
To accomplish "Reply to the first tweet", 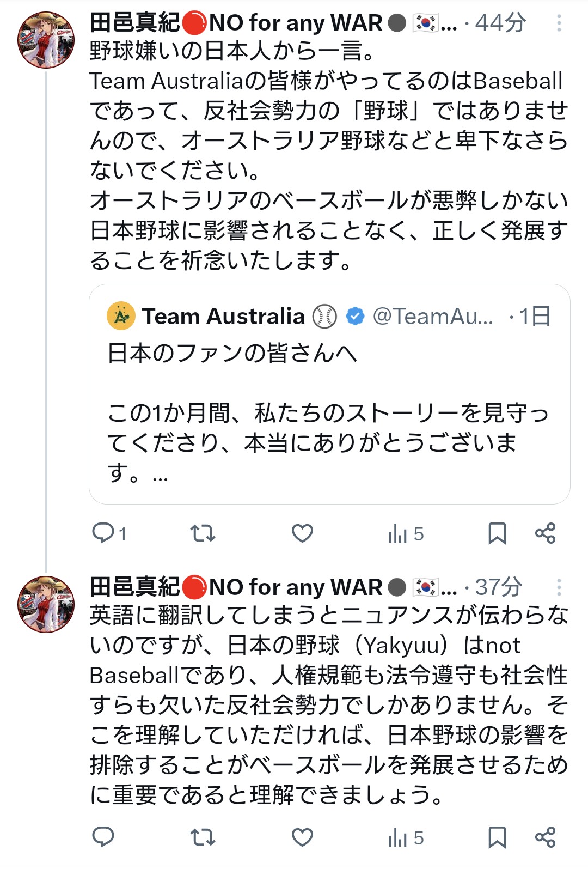I will click(103, 533).
